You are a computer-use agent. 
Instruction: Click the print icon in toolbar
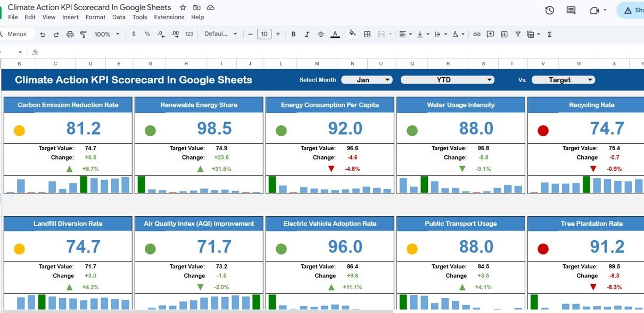coord(70,34)
